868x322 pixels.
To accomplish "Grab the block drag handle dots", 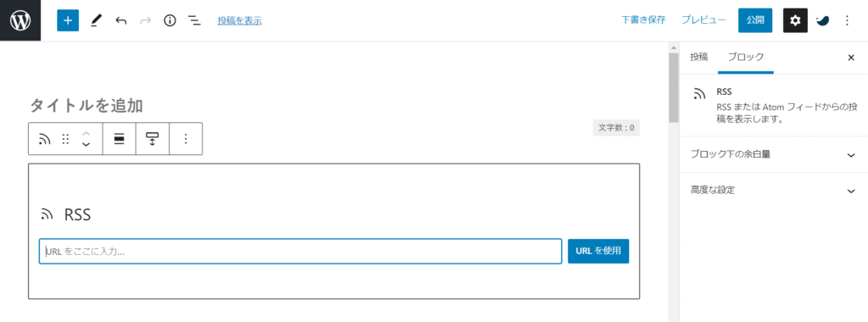I will [x=65, y=139].
